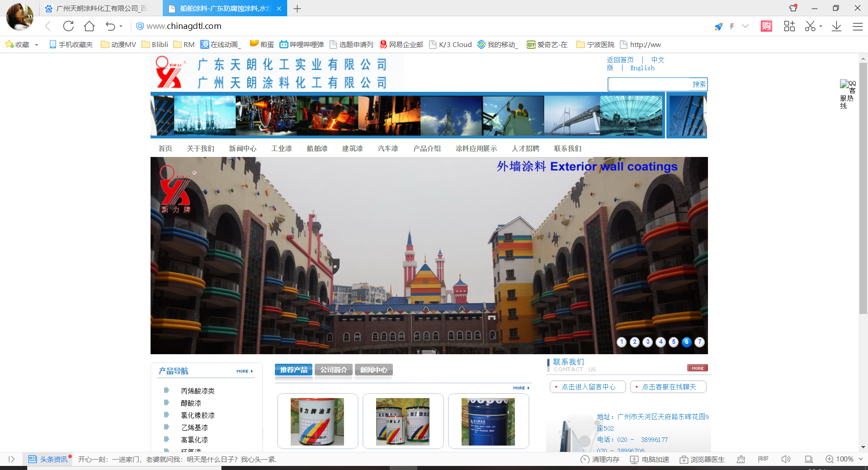Open the blue paint bucket product thumbnail
Viewport: 868px width, 470px height.
point(488,421)
